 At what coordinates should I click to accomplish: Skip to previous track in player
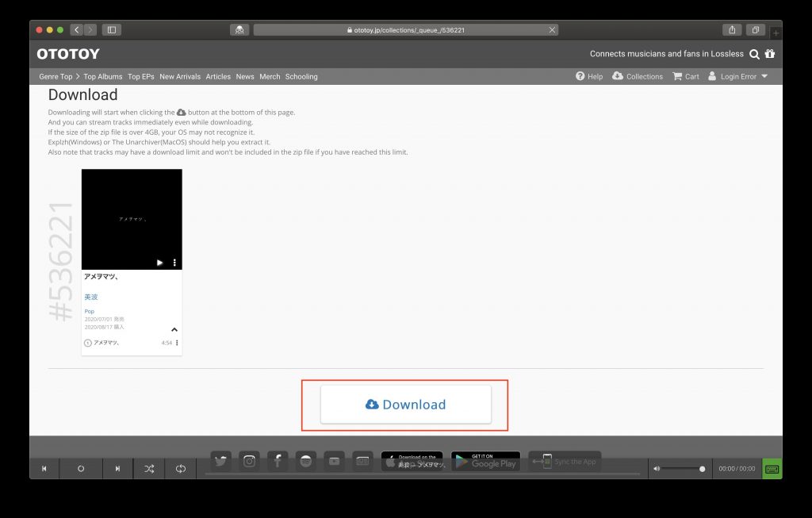click(44, 468)
